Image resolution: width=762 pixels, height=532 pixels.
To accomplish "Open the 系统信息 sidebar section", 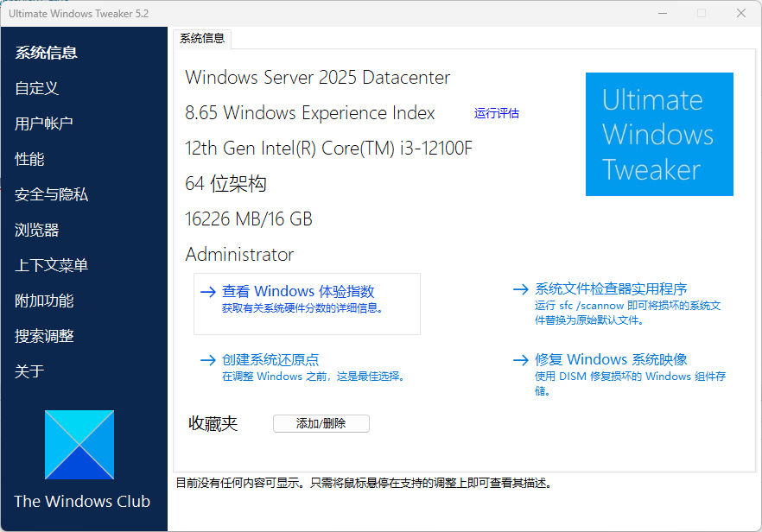I will pyautogui.click(x=46, y=53).
